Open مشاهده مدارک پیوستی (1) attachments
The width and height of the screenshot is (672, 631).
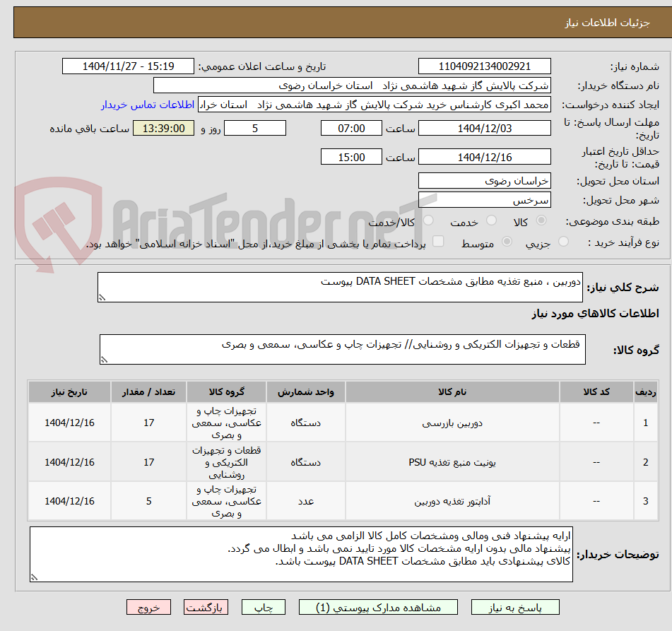tap(378, 608)
